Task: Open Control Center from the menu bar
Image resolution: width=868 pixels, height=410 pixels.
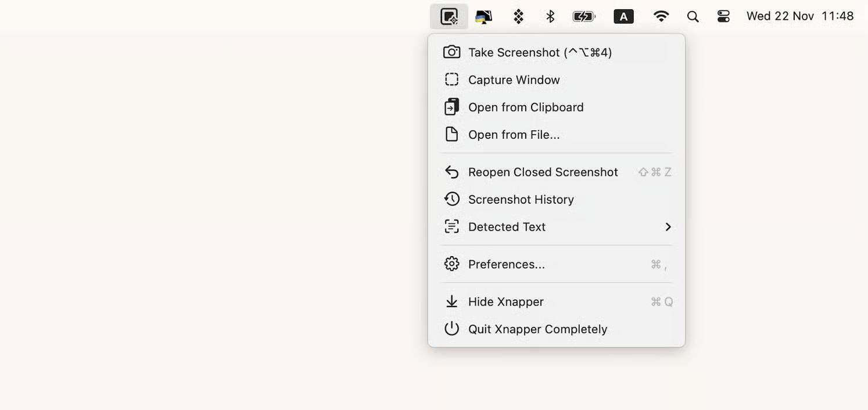Action: (x=723, y=16)
